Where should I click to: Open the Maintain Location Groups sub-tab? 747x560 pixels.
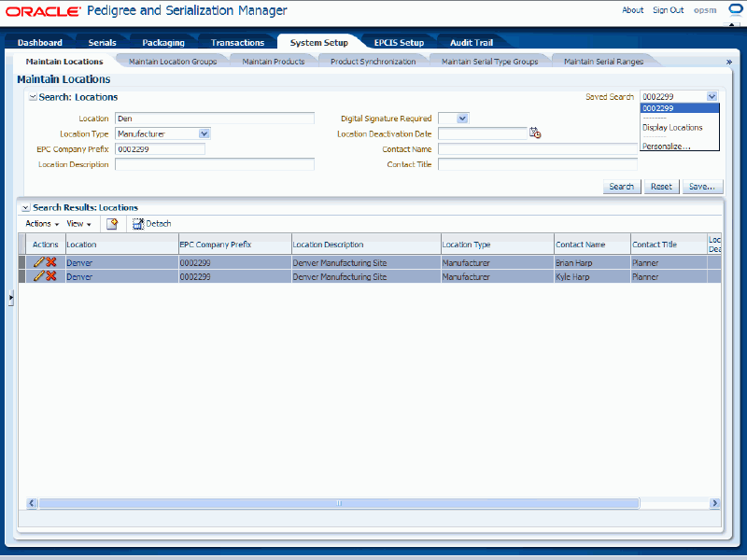(173, 62)
